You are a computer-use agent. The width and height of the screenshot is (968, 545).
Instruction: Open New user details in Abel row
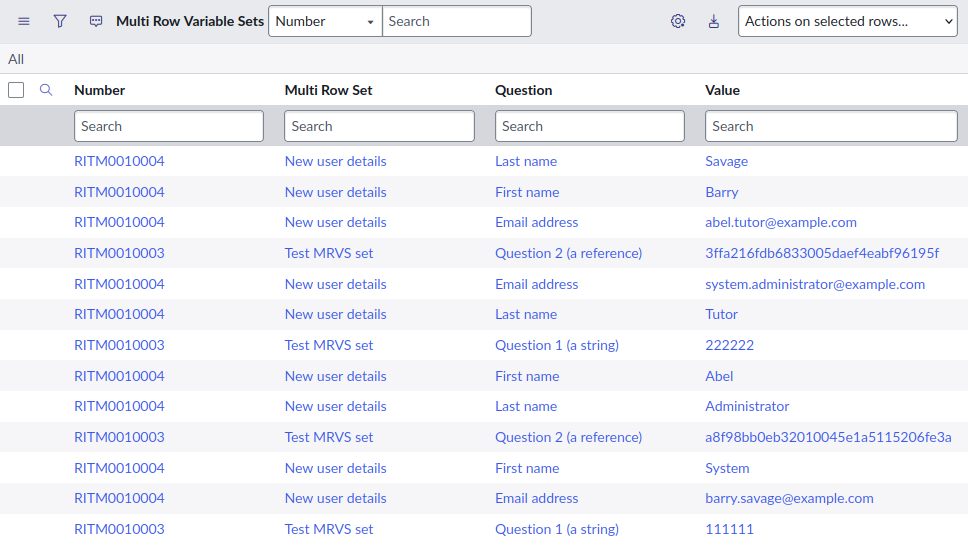coord(336,376)
